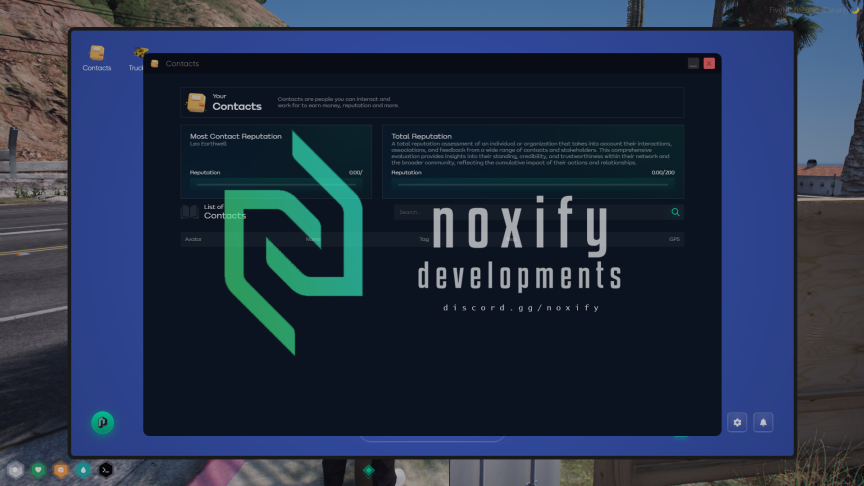Click the 'Total Reputation' heading

[x=421, y=136]
